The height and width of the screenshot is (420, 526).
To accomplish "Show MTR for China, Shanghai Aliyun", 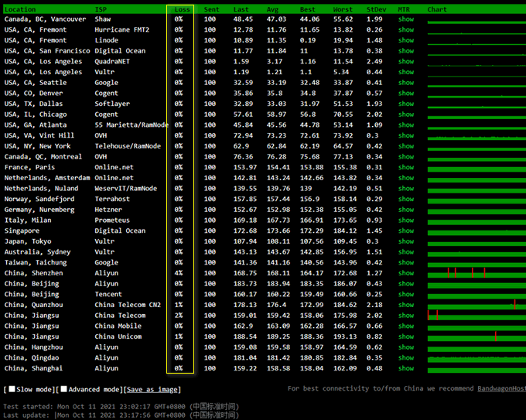I will tap(405, 368).
